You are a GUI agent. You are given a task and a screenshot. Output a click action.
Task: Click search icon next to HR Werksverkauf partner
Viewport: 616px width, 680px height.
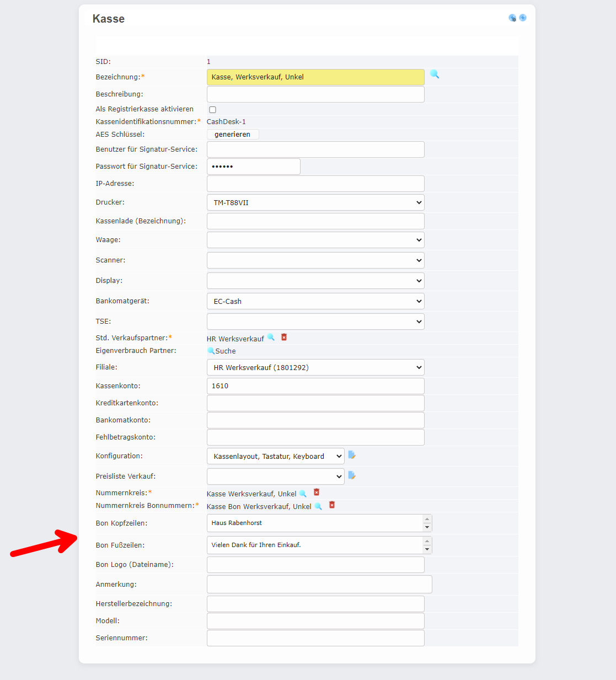pyautogui.click(x=271, y=338)
